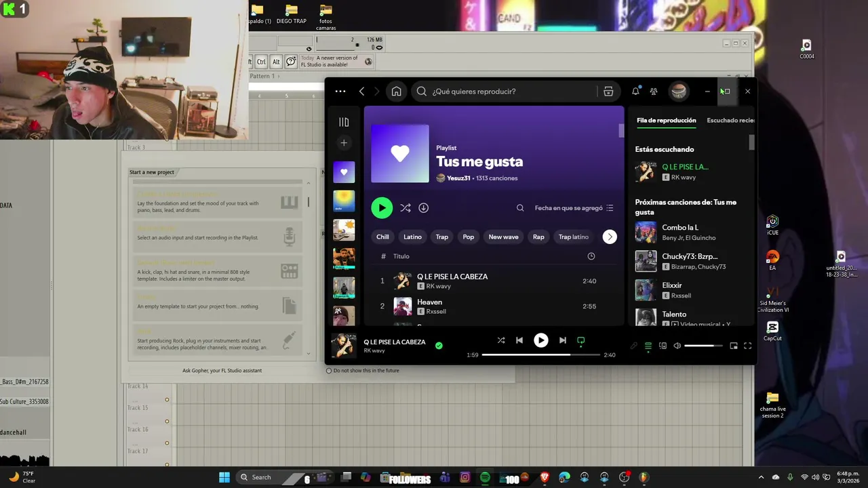Open the Spotify browse icon in search bar
Viewport: 868px width, 488px height.
tap(608, 91)
